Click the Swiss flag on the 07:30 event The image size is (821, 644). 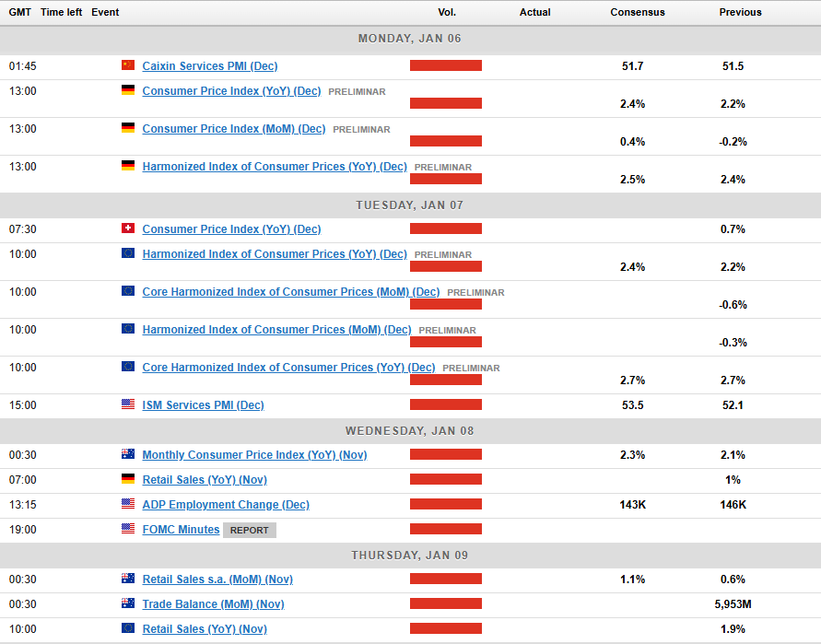(x=128, y=228)
